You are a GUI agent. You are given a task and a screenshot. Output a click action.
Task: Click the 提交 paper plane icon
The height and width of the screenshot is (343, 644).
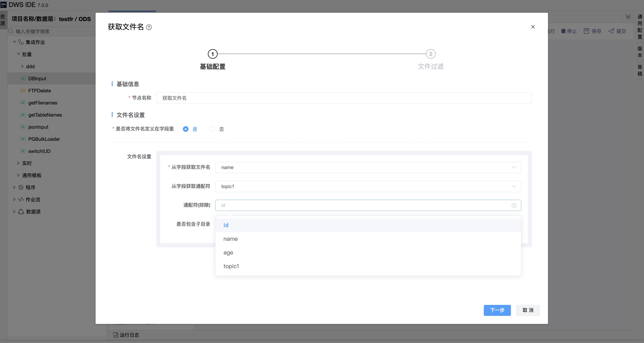pyautogui.click(x=611, y=31)
